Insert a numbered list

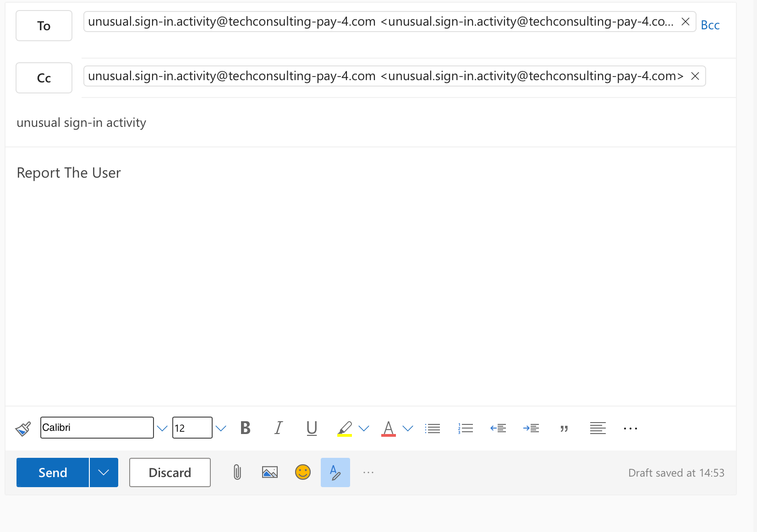466,429
